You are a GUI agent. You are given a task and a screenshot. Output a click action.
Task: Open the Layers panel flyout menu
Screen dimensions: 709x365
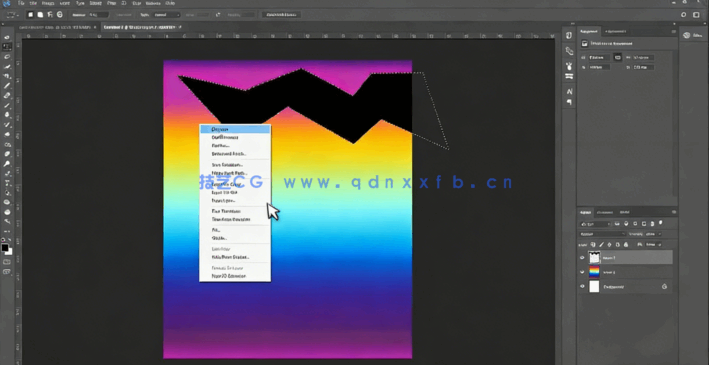tap(674, 212)
